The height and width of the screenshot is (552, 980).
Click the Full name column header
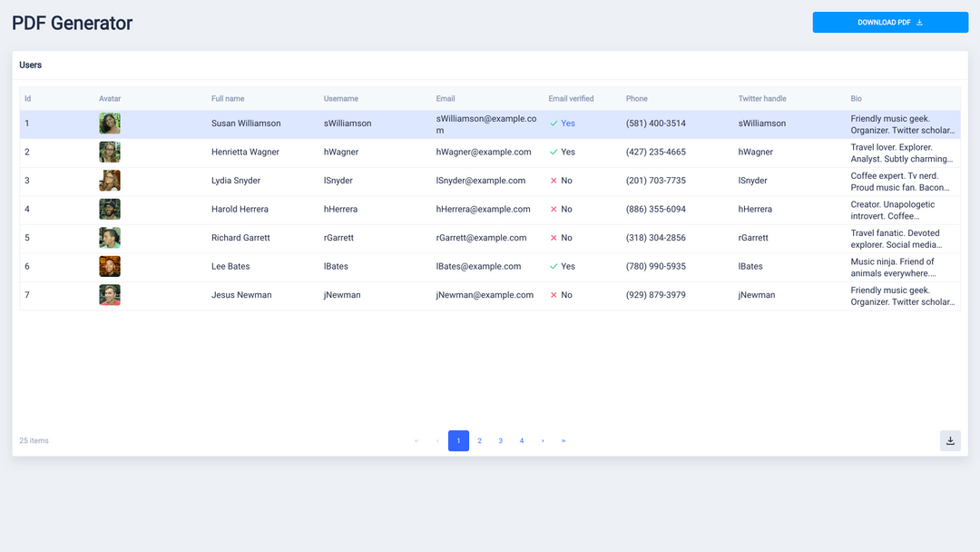(228, 98)
